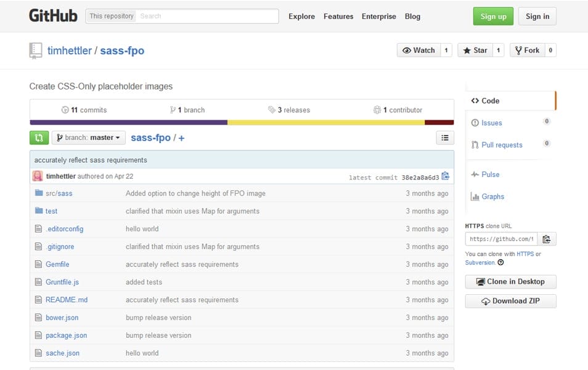Click the language statistics color bar
The width and height of the screenshot is (588, 370).
240,121
